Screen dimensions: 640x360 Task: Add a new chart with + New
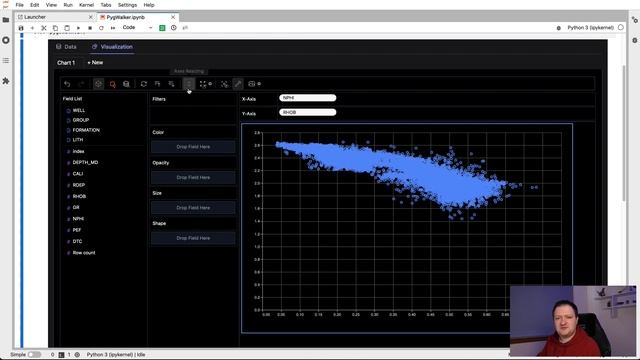coord(95,62)
